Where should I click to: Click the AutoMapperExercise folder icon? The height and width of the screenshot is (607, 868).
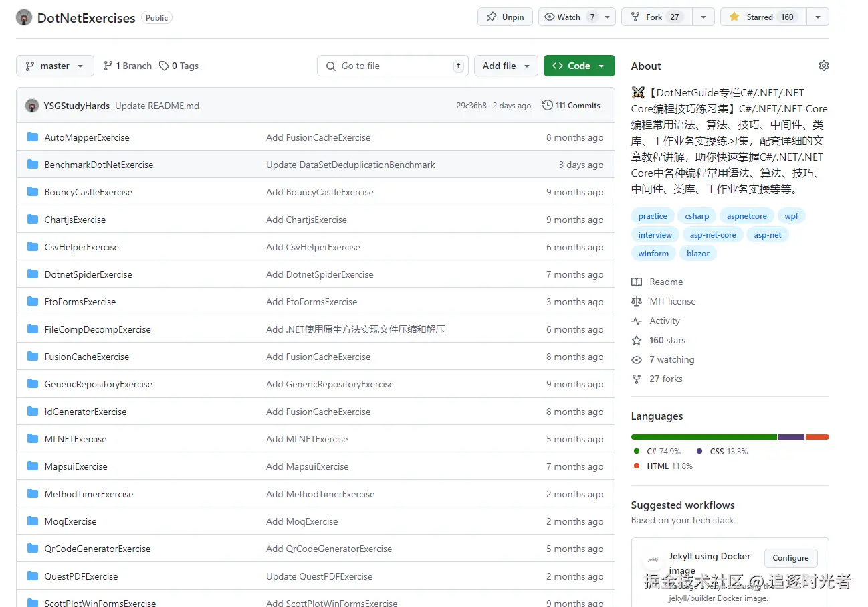(x=33, y=137)
